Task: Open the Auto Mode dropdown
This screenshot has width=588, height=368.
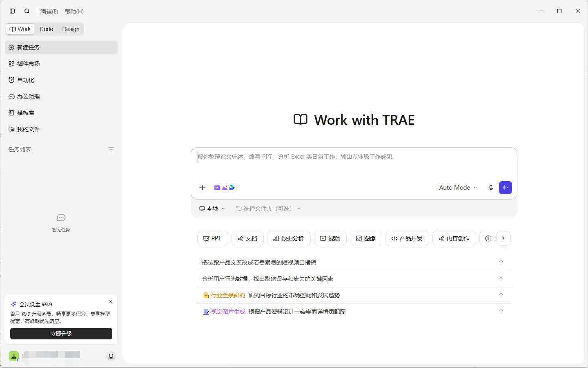Action: click(x=458, y=188)
